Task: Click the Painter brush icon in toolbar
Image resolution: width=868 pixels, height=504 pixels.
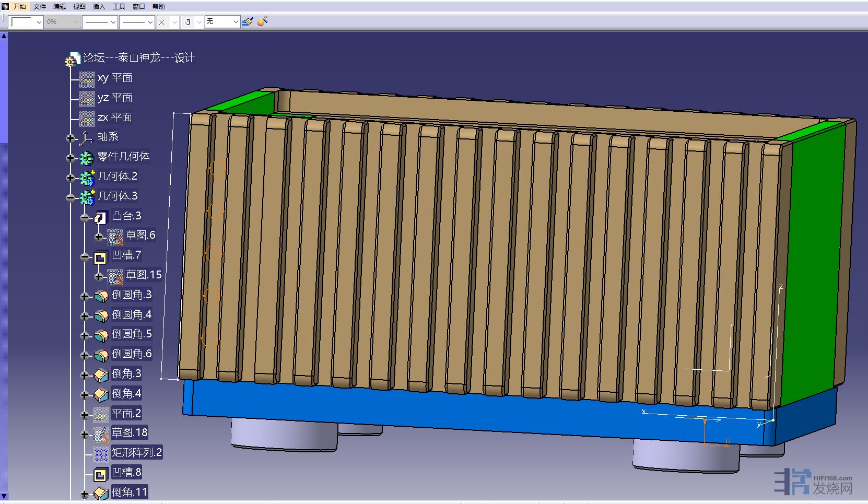Action: (248, 22)
